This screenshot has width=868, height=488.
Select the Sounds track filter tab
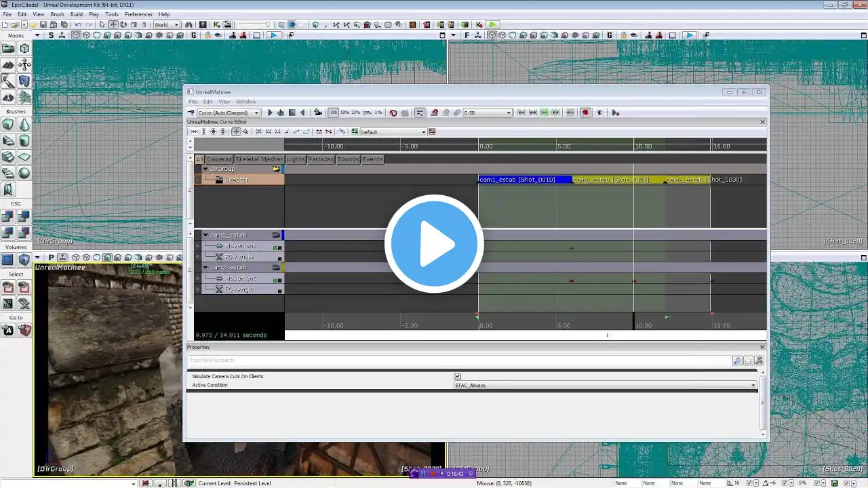click(x=348, y=159)
